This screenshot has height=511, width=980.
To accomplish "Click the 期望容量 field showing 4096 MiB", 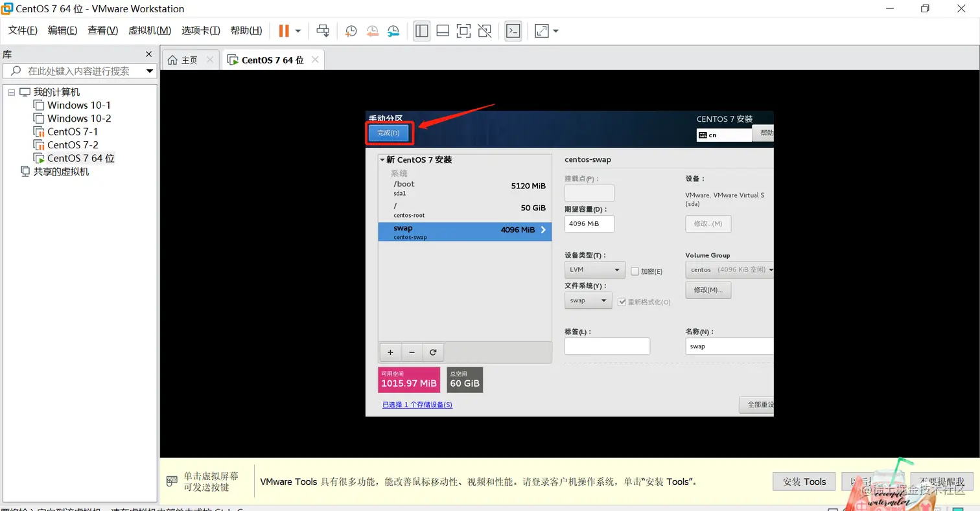I will (x=589, y=223).
